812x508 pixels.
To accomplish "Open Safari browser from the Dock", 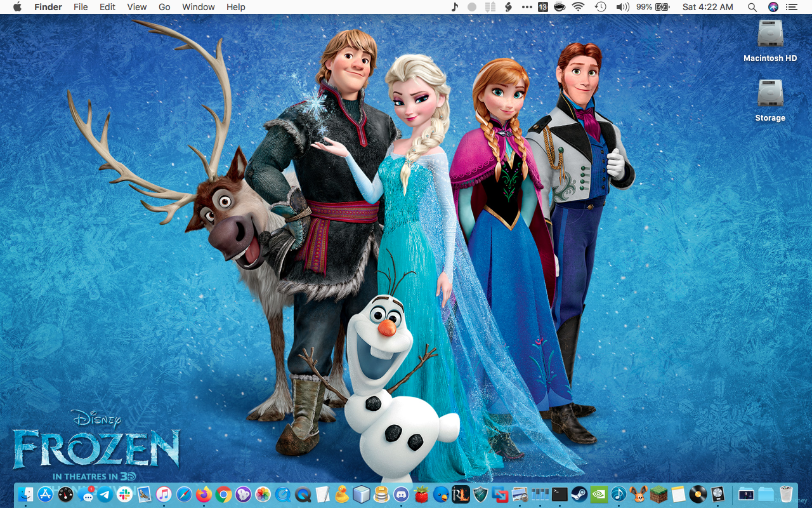I will (x=184, y=494).
